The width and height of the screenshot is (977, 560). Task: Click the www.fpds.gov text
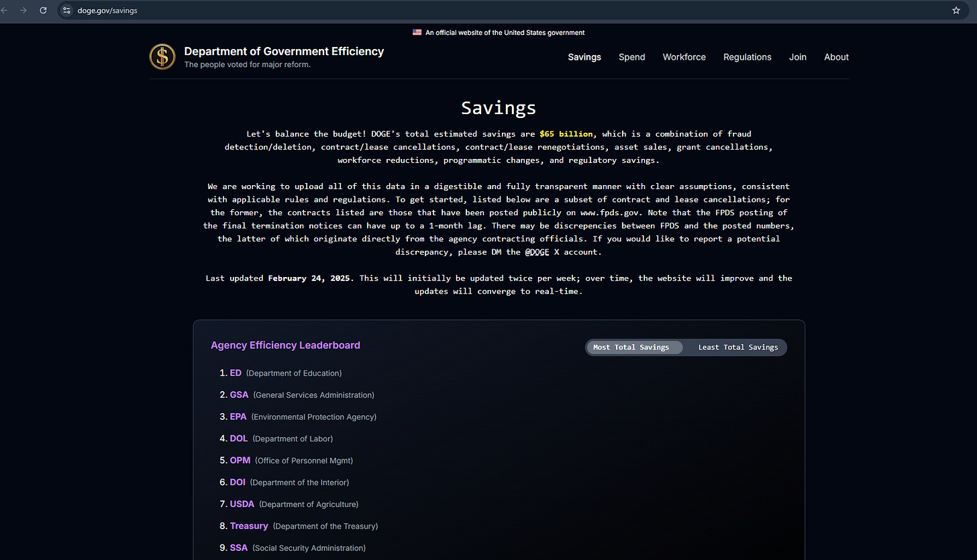(611, 213)
